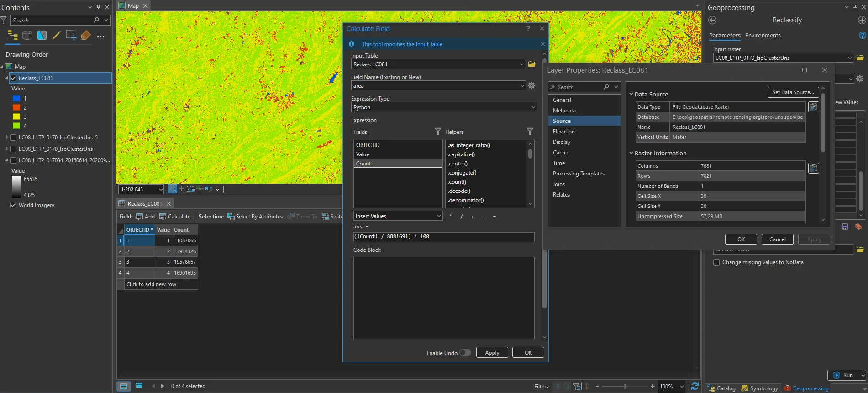This screenshot has width=868, height=393.
Task: Toggle LC08_L1TP_0170_IsoClusterUns layer checkbox
Action: click(x=14, y=149)
